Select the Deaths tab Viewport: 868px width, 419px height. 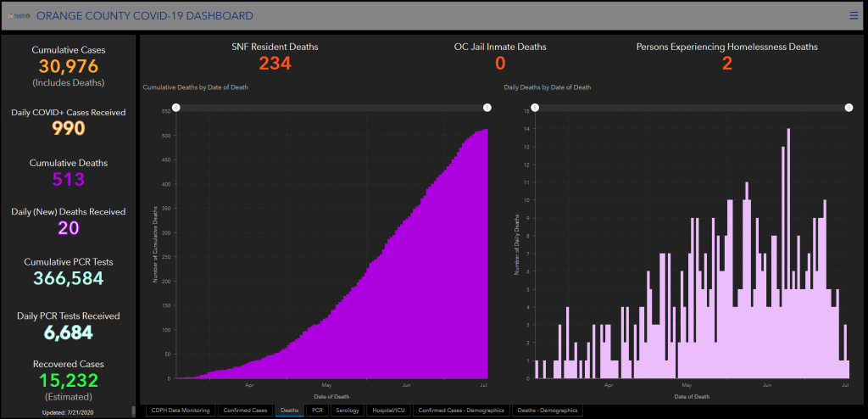click(x=289, y=411)
